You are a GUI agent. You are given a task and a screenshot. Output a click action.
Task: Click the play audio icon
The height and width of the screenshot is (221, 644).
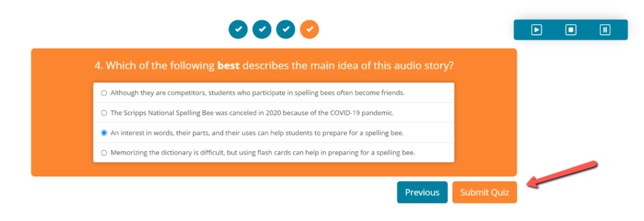tap(537, 30)
